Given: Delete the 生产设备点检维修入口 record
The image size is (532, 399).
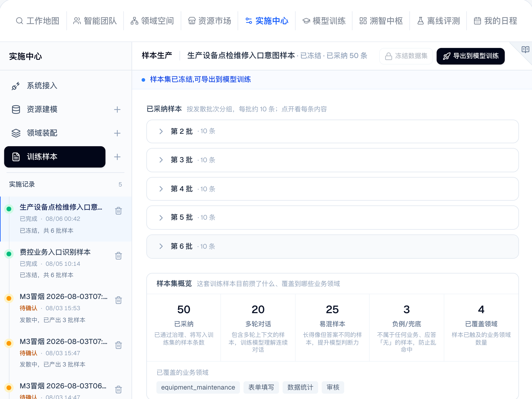Looking at the screenshot, I should coord(118,211).
